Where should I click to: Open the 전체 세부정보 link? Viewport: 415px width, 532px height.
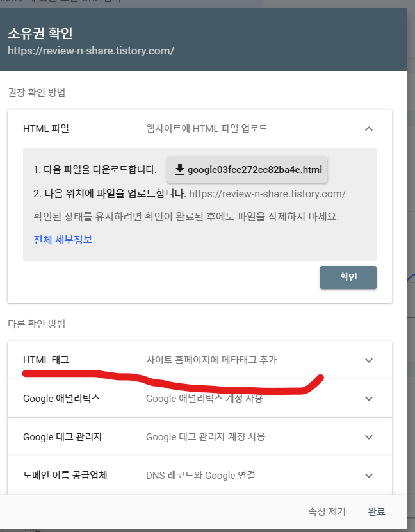[x=63, y=240]
